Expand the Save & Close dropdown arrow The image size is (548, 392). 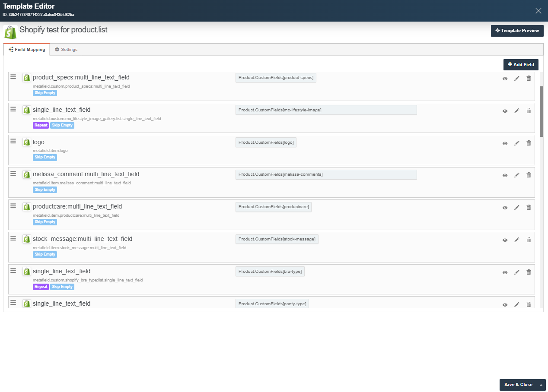point(541,385)
